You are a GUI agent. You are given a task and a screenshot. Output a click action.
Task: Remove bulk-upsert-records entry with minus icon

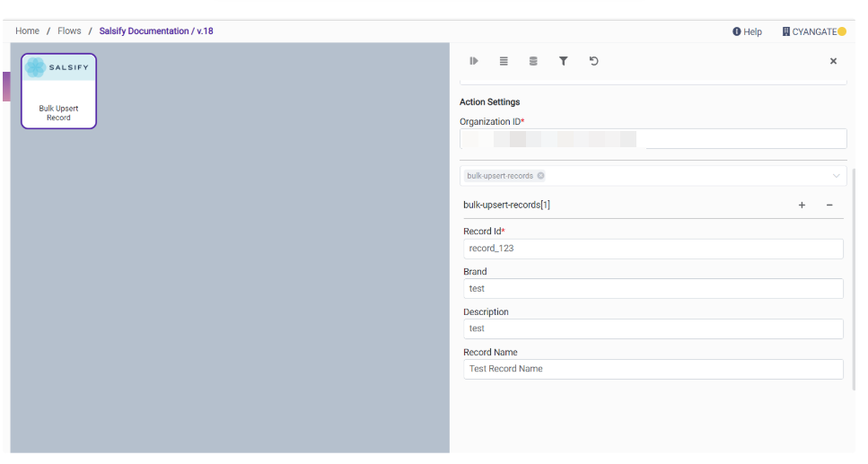[829, 206]
